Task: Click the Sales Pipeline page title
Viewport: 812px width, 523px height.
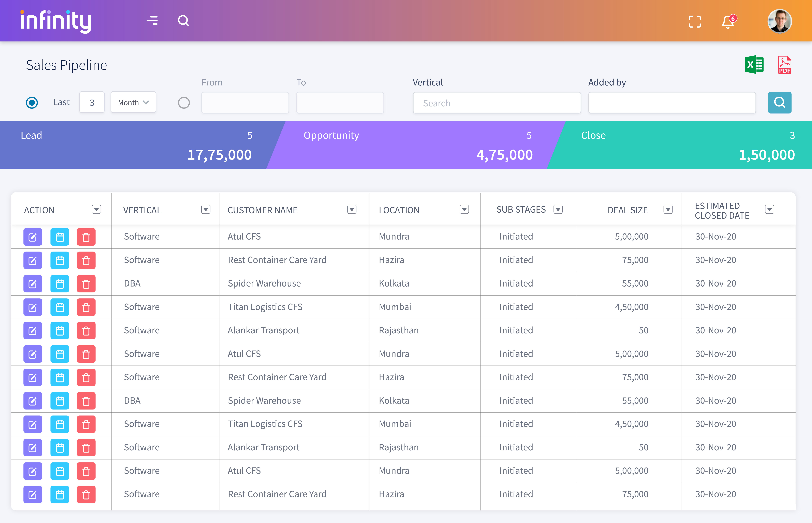Action: (x=67, y=65)
